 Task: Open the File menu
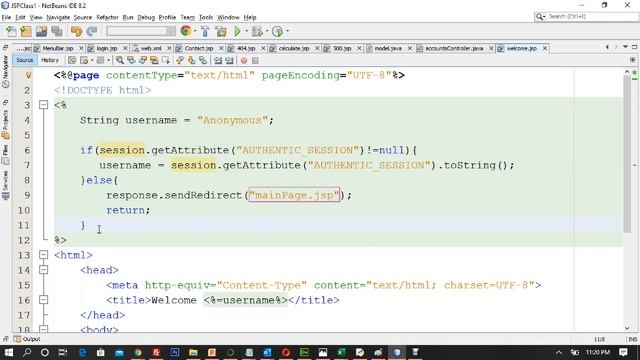point(6,17)
